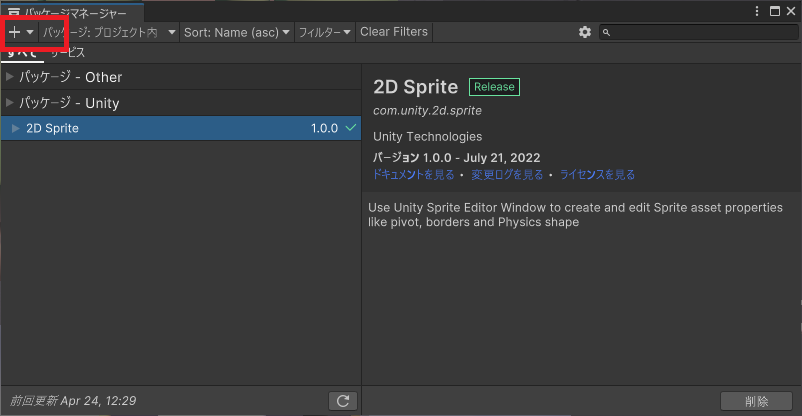
Task: Select the パッケージマネージャー window tab
Action: [x=74, y=13]
